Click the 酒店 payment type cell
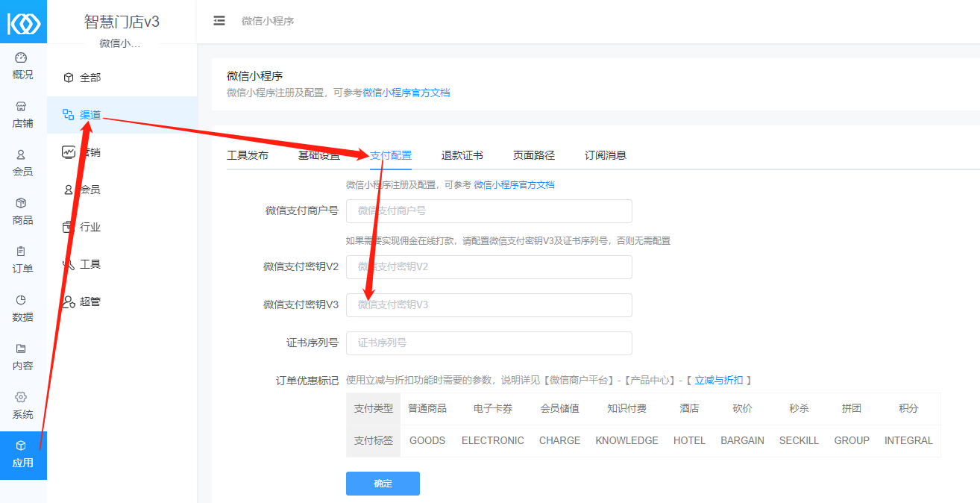 pos(689,409)
